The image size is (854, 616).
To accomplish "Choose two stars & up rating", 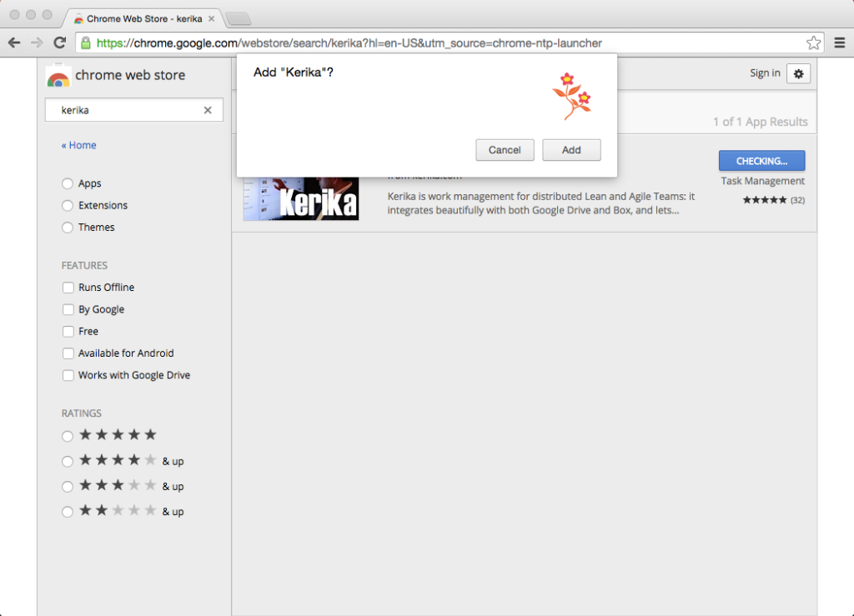I will [68, 512].
